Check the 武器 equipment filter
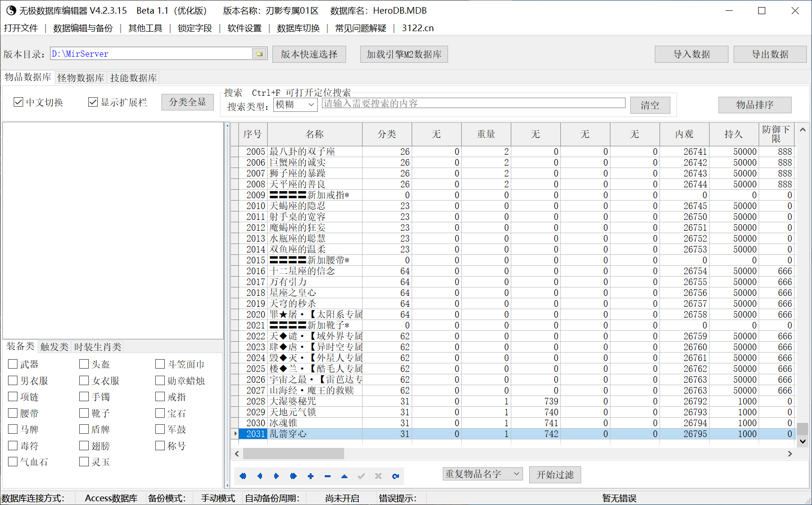 point(13,364)
